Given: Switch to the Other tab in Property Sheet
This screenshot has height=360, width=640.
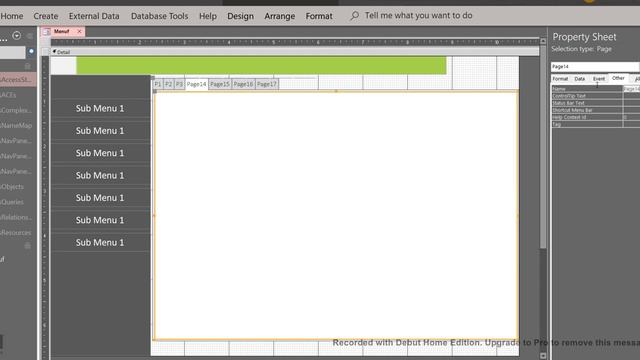Looking at the screenshot, I should point(618,78).
